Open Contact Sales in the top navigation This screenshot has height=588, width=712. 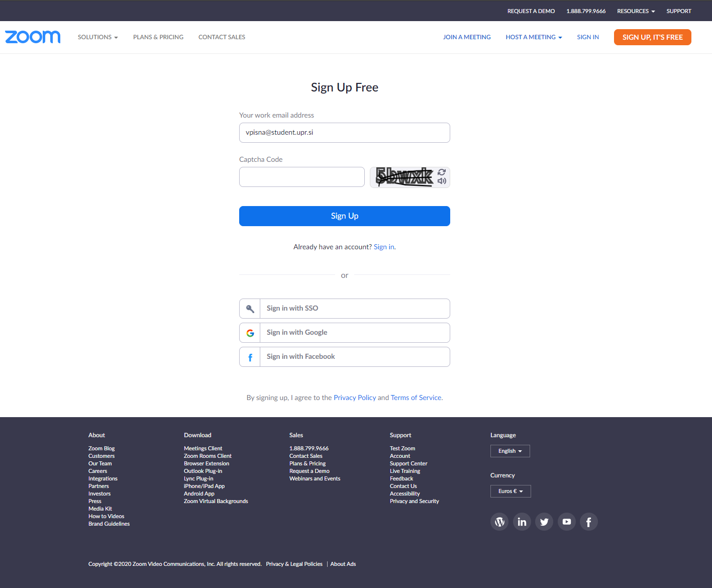[222, 37]
